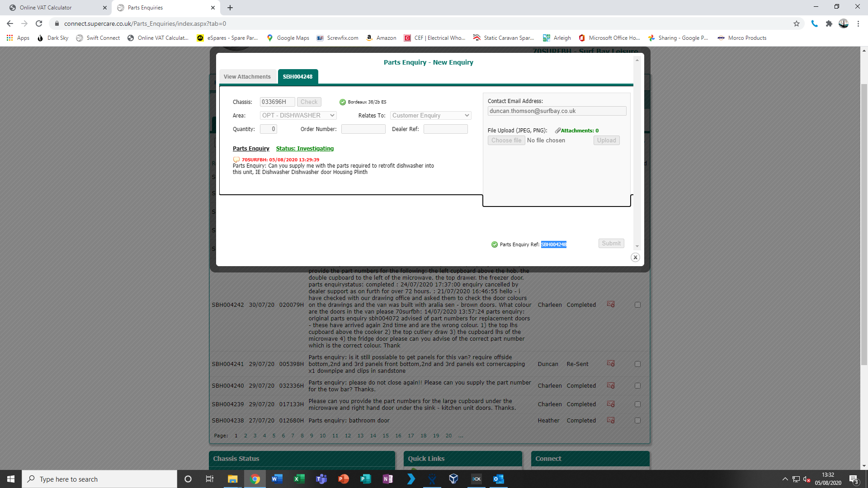Open Microsoft Teams from the taskbar
This screenshot has width=868, height=488.
[321, 479]
